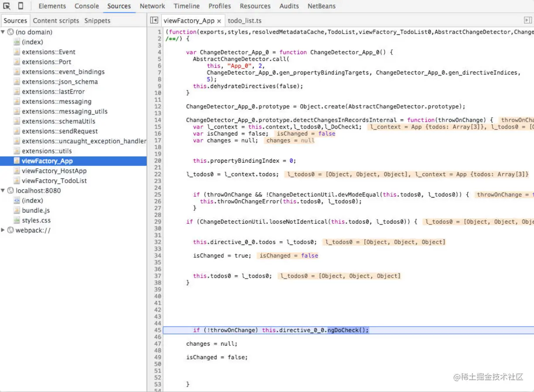Collapse the (no domain) tree node

pyautogui.click(x=3, y=32)
